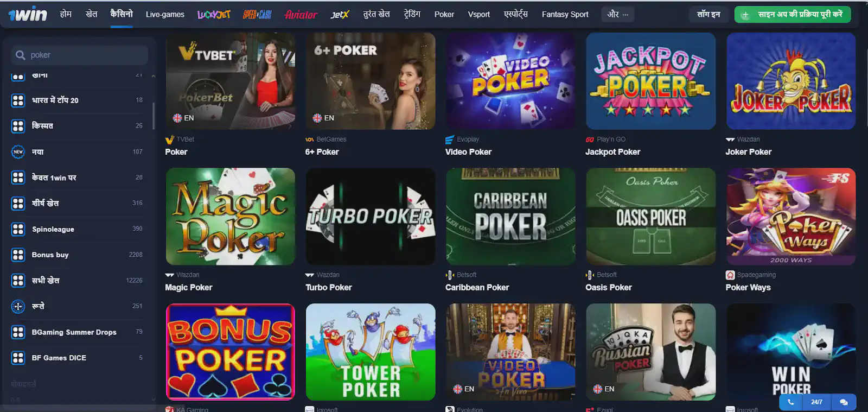Collapse the sidebar list with the up arrow
Image resolution: width=868 pixels, height=412 pixels.
153,76
